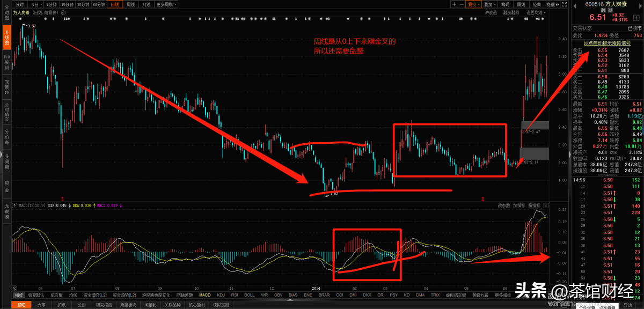This screenshot has height=309, width=644.
Task: Expand 更多指标 dropdown in indicator bar
Action: tap(504, 295)
